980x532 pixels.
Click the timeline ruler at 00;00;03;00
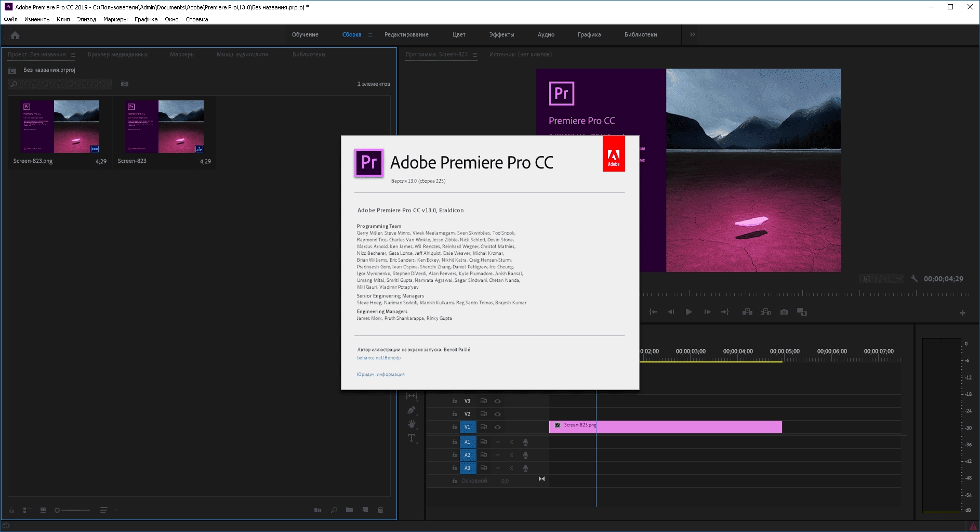click(x=691, y=352)
